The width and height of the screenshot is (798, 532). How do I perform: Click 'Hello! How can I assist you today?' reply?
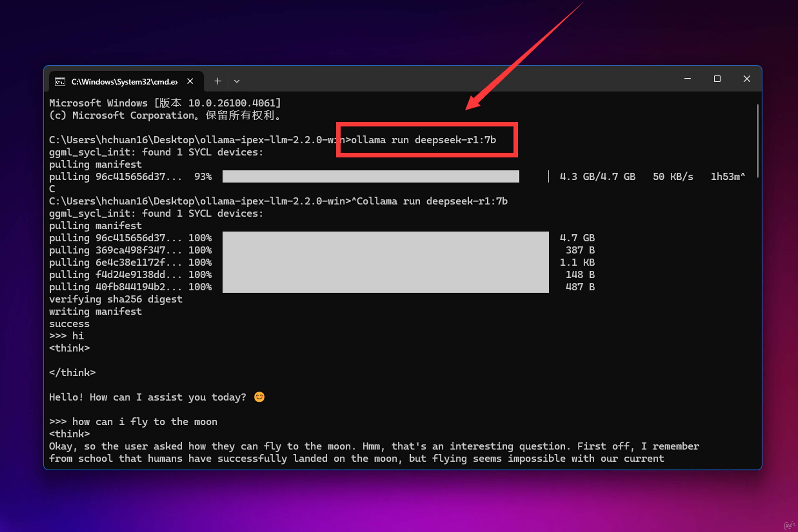(148, 397)
